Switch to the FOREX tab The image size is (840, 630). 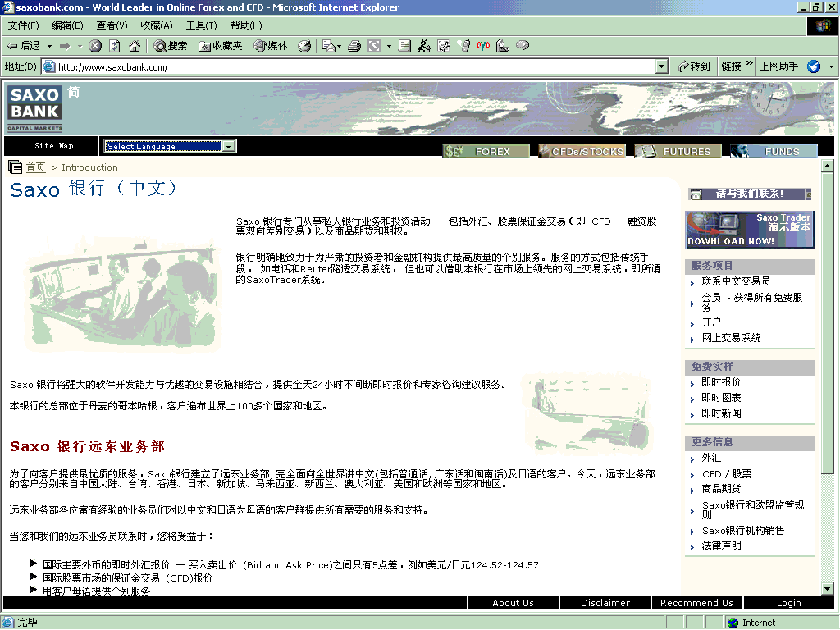(486, 152)
